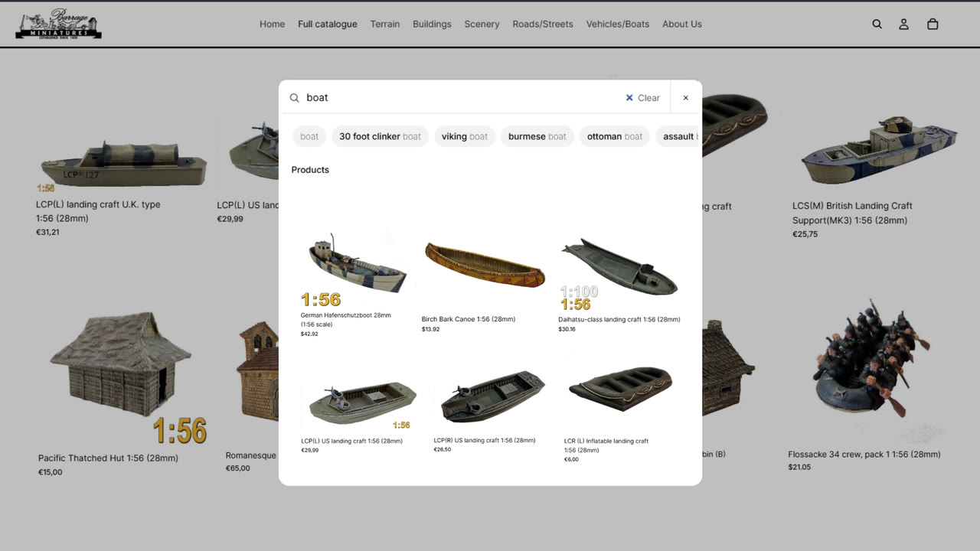Screen dimensions: 980x551
Task: Go to the Home menu item
Action: pos(272,24)
